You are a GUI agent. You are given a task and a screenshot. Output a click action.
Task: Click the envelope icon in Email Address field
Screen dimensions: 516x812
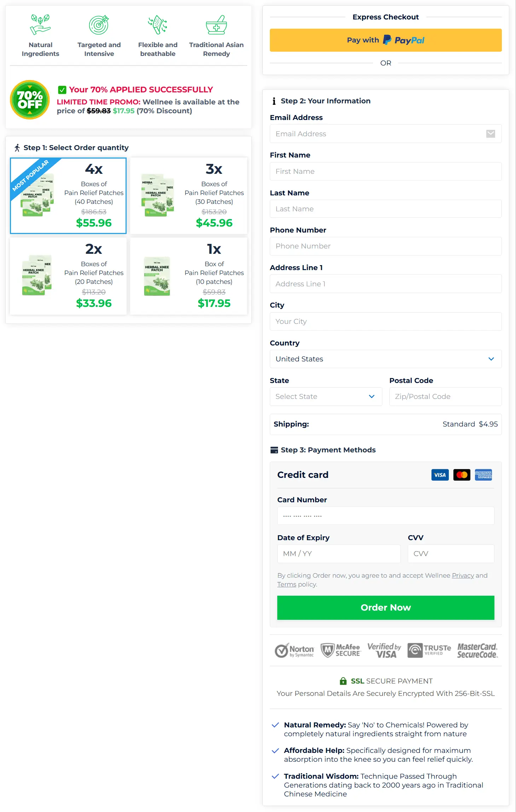tap(491, 134)
